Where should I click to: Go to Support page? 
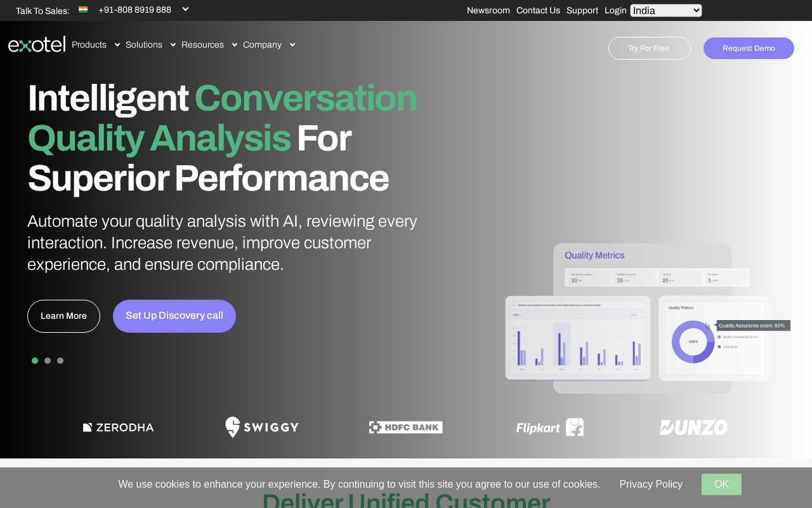582,10
